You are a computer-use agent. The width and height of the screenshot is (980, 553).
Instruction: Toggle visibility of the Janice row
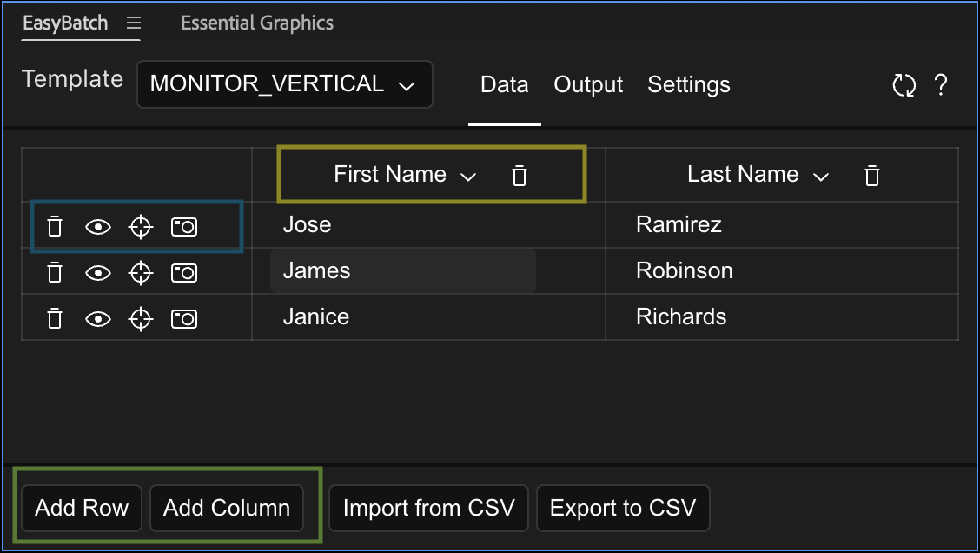pyautogui.click(x=98, y=319)
